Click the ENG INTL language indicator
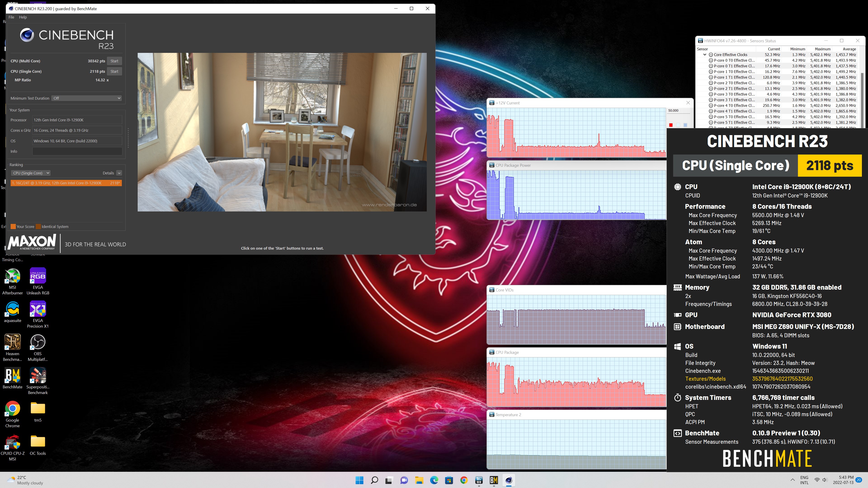This screenshot has height=488, width=868. pos(804,480)
